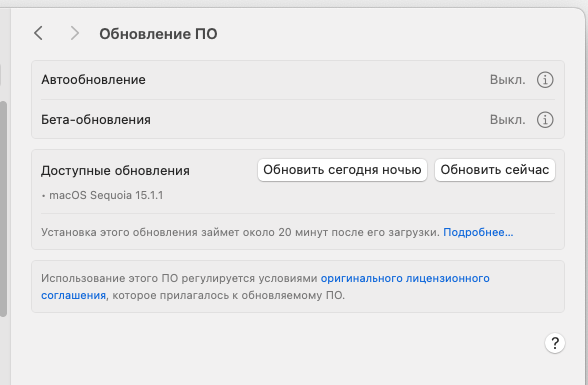Image resolution: width=588 pixels, height=385 pixels.
Task: Click Обновить сейчас button
Action: click(x=495, y=170)
